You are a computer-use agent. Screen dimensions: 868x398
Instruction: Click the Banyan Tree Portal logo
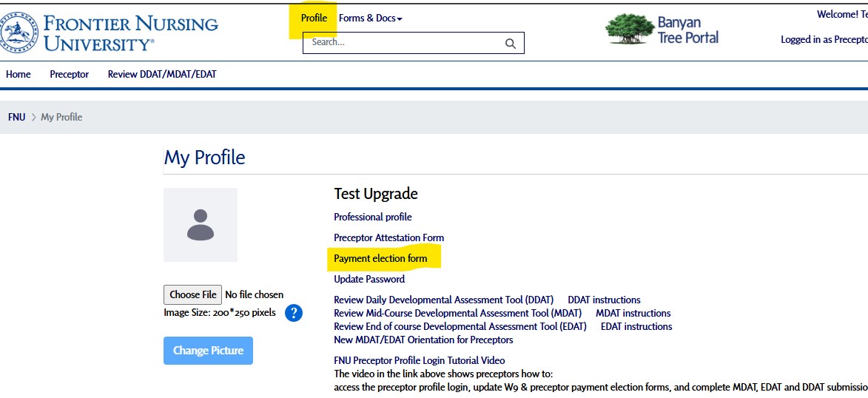[662, 30]
